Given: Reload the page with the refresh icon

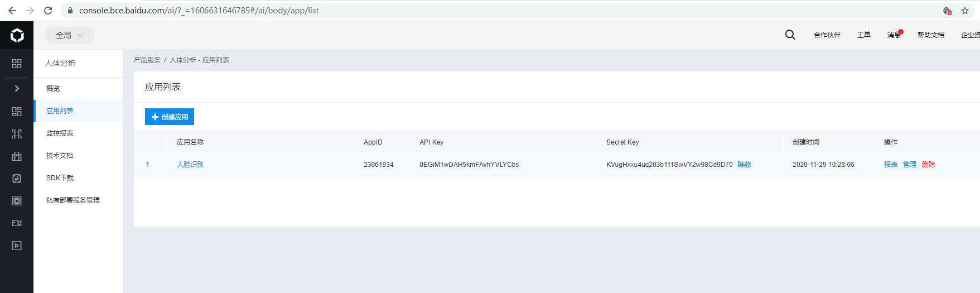Looking at the screenshot, I should 48,11.
